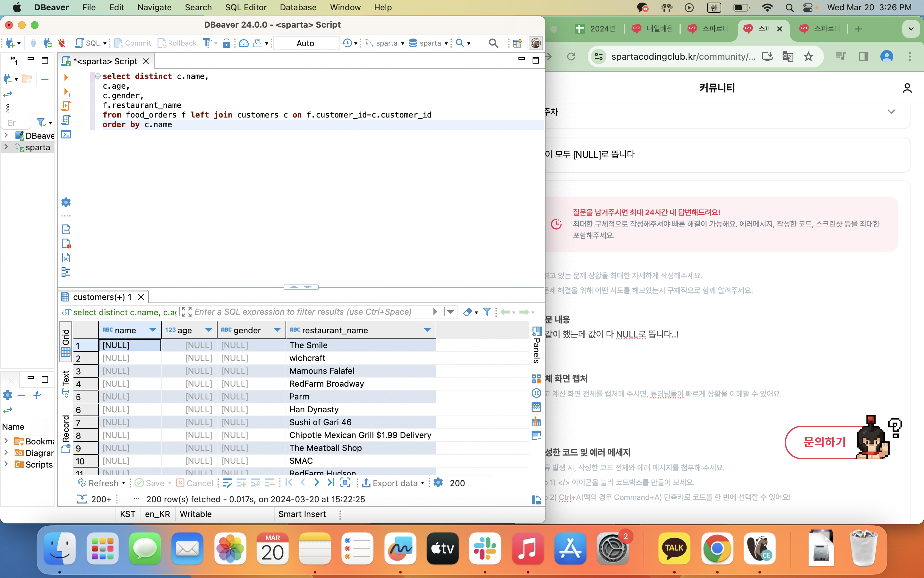Click the execute SQL statement arrow icon
Viewport: 924px width, 578px height.
66,77
